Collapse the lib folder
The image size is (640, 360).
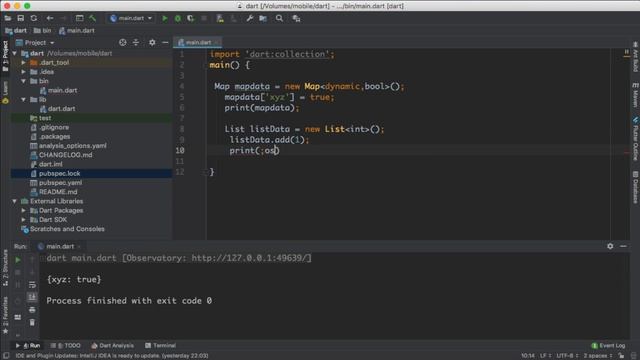[x=24, y=100]
